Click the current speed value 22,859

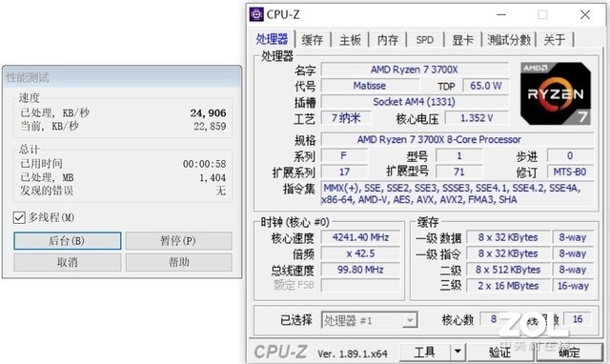(210, 127)
